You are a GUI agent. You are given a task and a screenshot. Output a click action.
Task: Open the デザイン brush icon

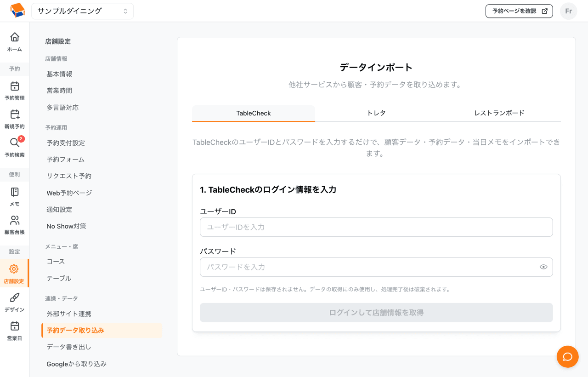click(x=15, y=297)
